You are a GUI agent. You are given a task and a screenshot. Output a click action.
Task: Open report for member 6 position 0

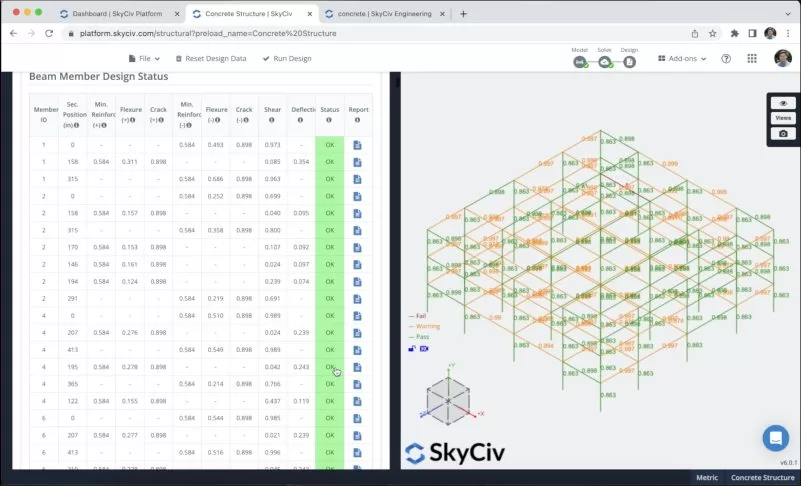357,419
